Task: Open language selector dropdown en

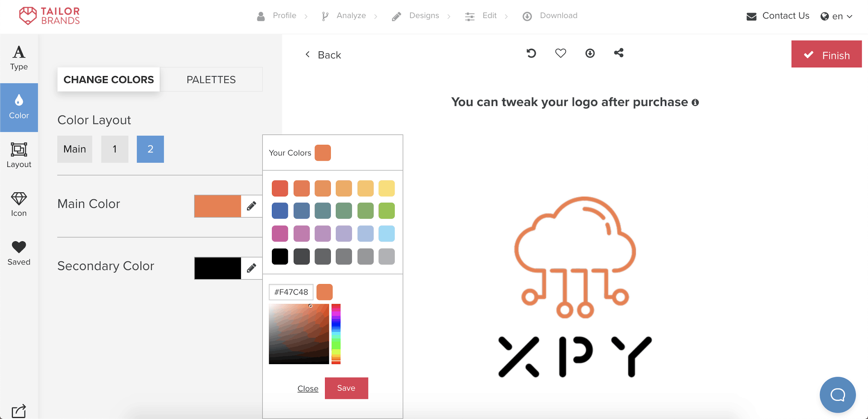Action: 837,16
